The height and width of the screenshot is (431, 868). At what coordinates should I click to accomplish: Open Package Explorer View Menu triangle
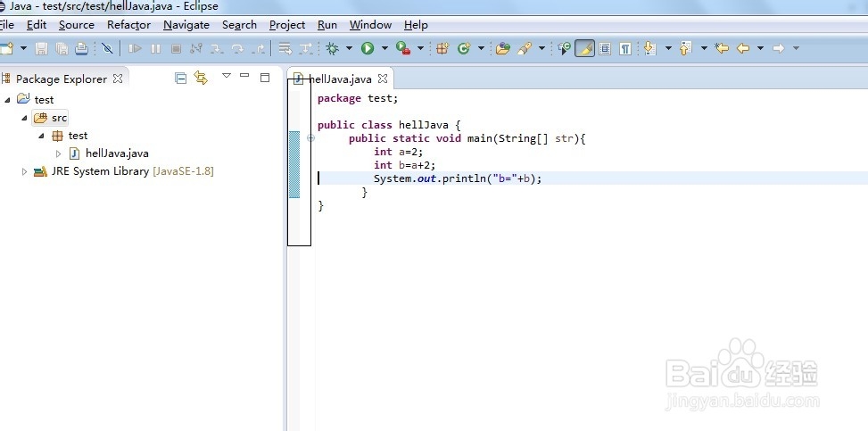226,75
